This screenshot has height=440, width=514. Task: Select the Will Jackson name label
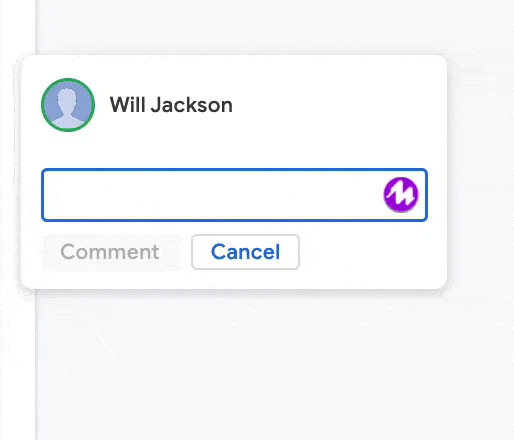tap(171, 105)
